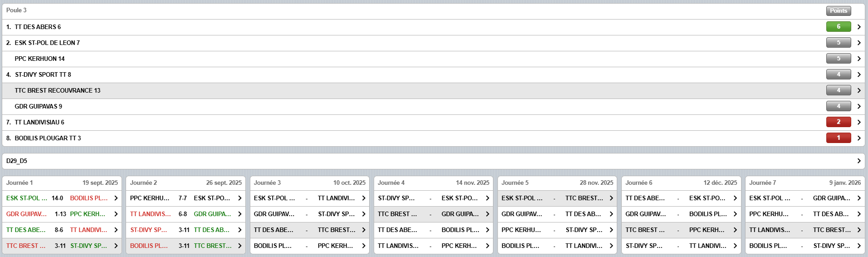The height and width of the screenshot is (257, 868).
Task: Open the TT DES ABERS 6 team row
Action: click(38, 27)
